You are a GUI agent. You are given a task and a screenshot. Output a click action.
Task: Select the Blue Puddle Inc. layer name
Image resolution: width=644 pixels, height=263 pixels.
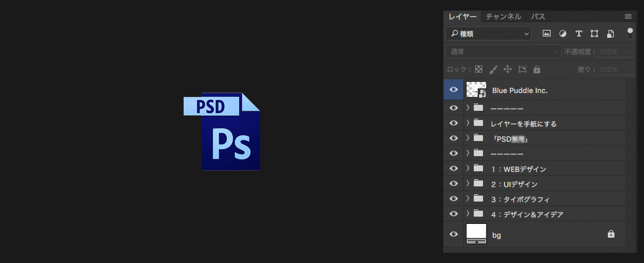[520, 90]
